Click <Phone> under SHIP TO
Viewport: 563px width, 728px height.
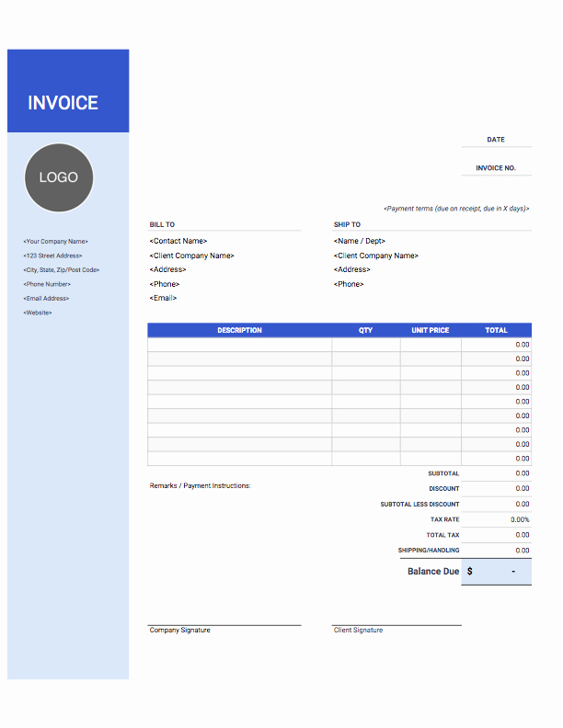[349, 284]
